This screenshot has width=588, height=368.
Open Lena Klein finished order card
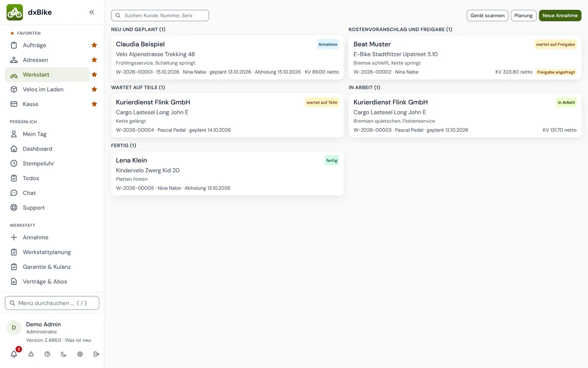pyautogui.click(x=227, y=173)
